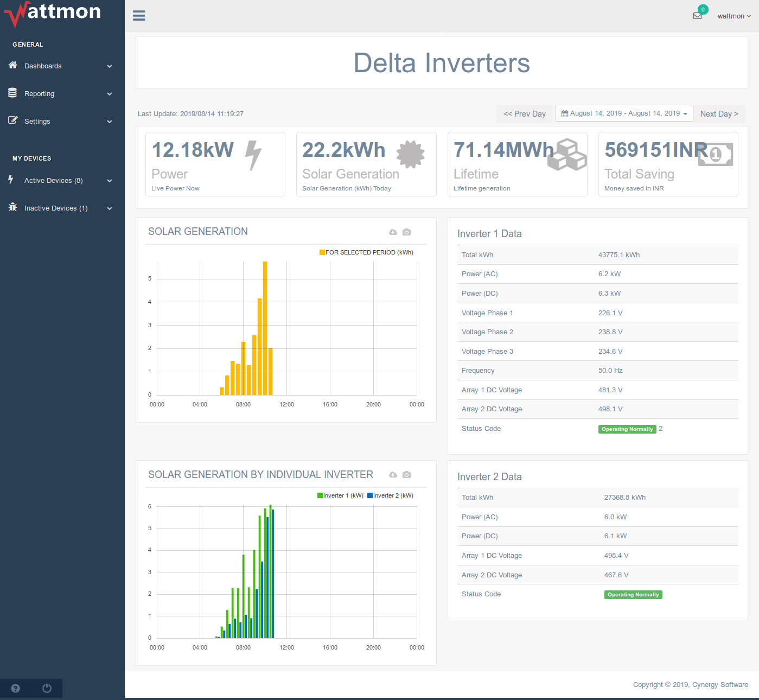Image resolution: width=759 pixels, height=700 pixels.
Task: Download the Solar Generation chart data
Action: (393, 232)
